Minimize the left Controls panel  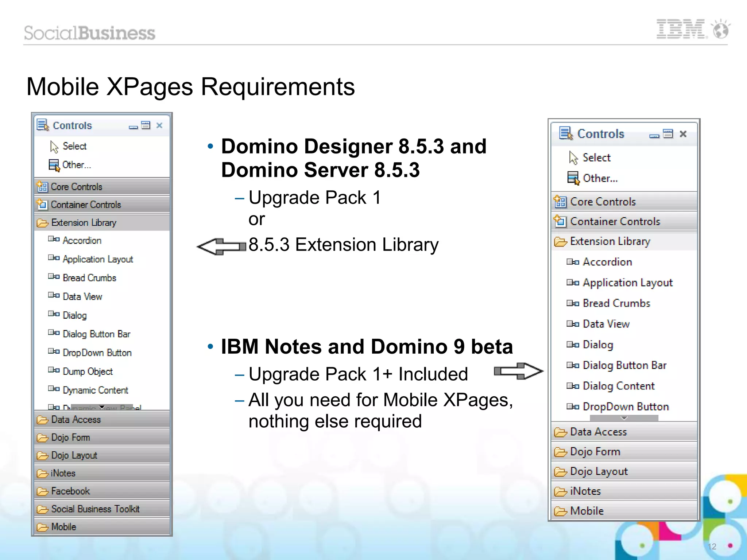pos(133,127)
